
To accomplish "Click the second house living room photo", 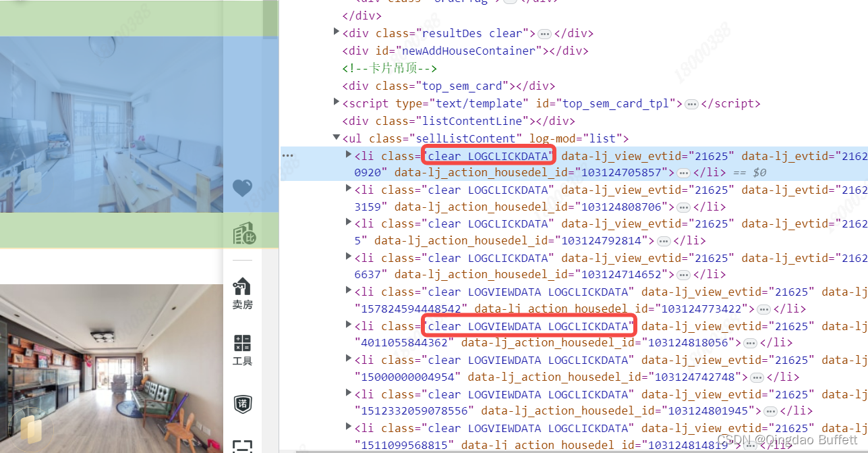I will coord(111,368).
